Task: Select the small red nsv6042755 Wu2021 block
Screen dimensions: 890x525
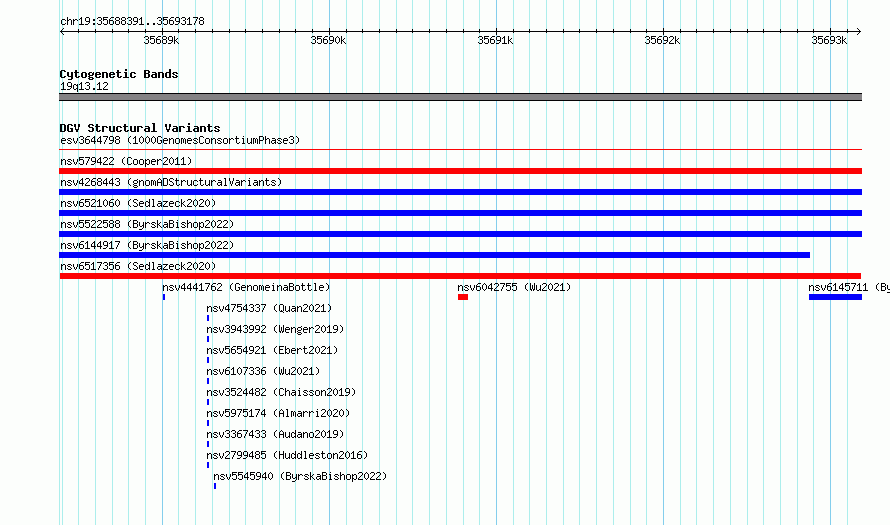Action: [463, 297]
